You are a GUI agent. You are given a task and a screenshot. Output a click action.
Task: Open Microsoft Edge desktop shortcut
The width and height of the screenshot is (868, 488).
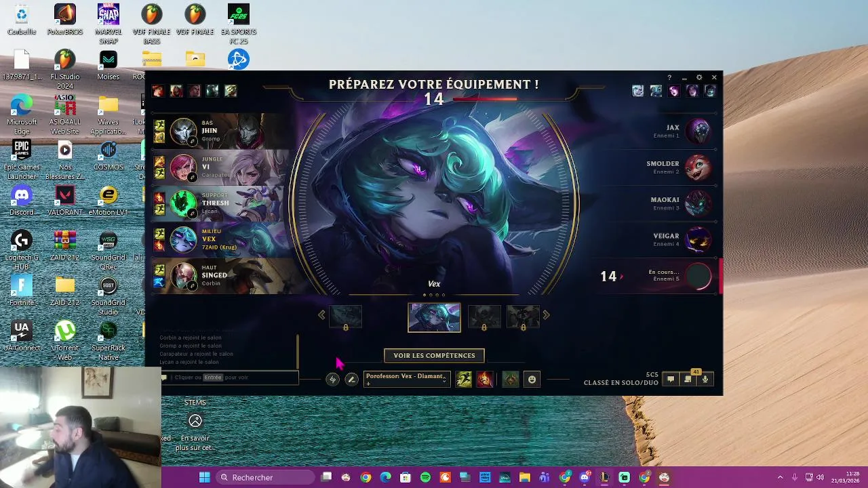point(22,115)
